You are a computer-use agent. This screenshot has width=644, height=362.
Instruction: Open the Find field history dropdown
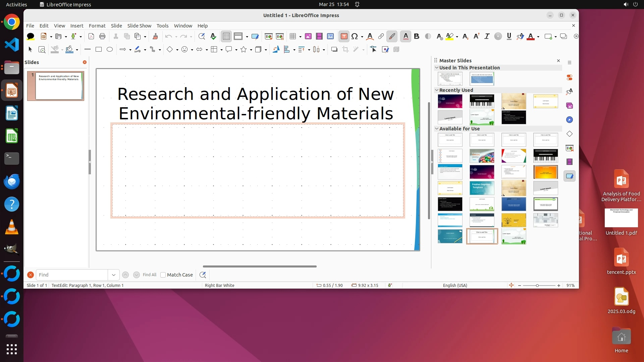pos(114,275)
